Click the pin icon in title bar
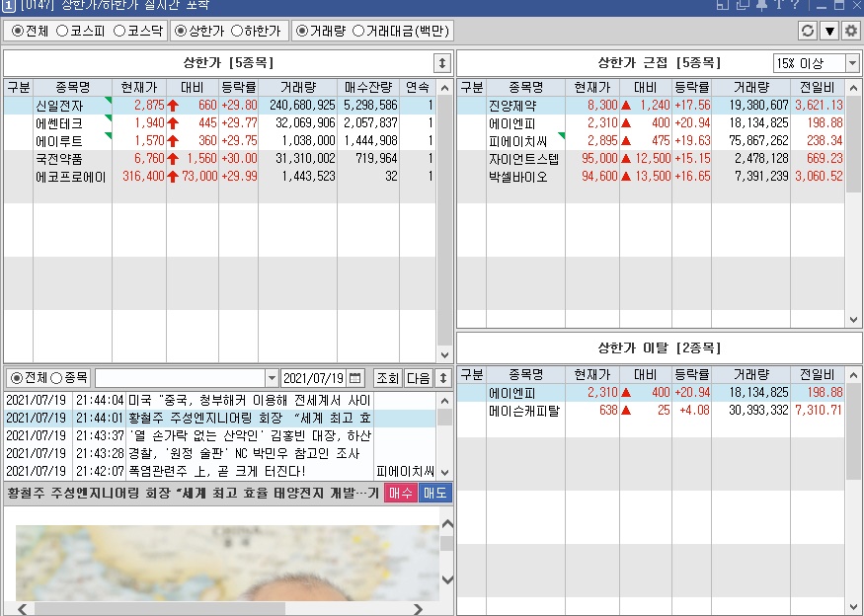Screen dimensions: 864x616 click(761, 4)
